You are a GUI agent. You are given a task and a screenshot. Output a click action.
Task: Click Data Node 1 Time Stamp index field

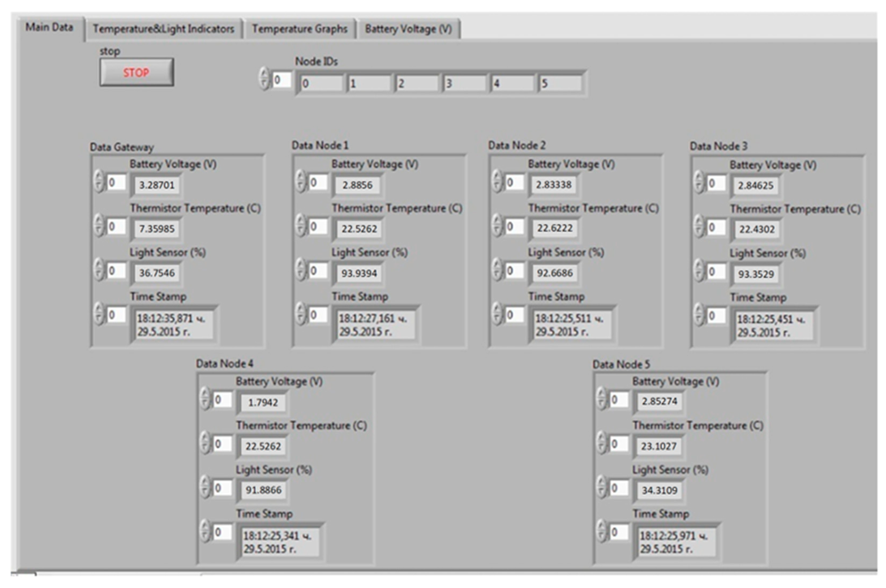click(317, 315)
